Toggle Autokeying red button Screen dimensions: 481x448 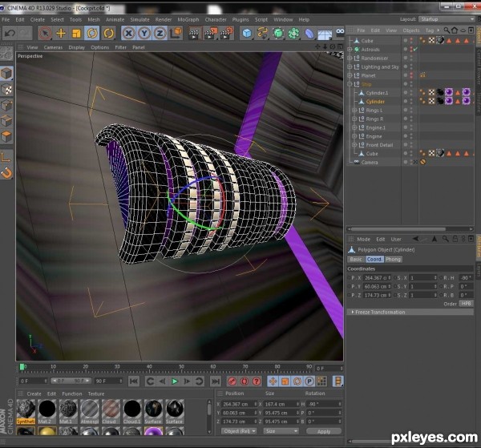[245, 381]
